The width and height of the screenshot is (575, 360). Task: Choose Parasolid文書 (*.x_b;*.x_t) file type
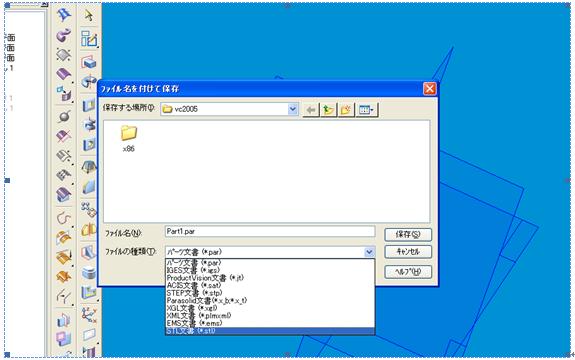point(270,301)
